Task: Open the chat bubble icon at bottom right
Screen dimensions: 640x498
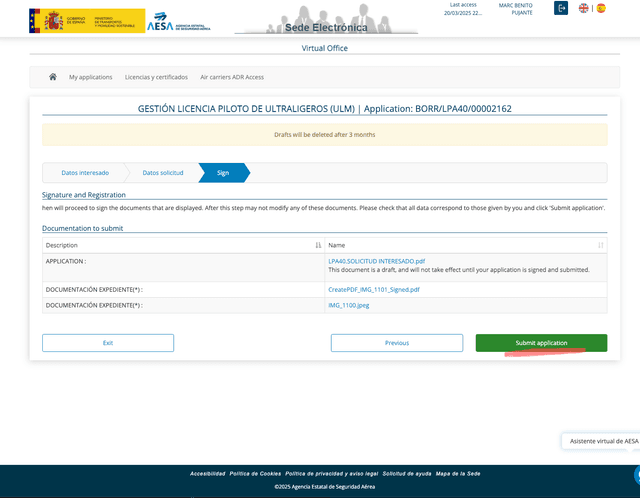Action: tap(637, 476)
